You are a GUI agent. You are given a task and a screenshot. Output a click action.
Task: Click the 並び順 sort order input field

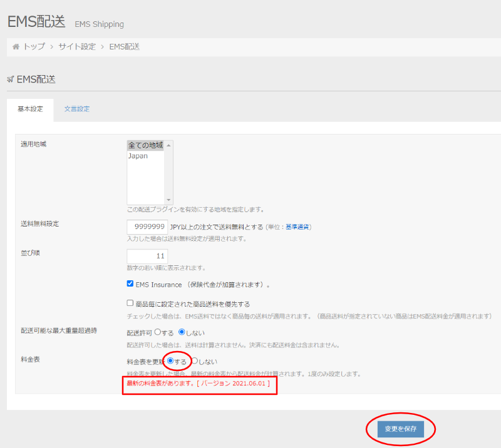coord(147,257)
